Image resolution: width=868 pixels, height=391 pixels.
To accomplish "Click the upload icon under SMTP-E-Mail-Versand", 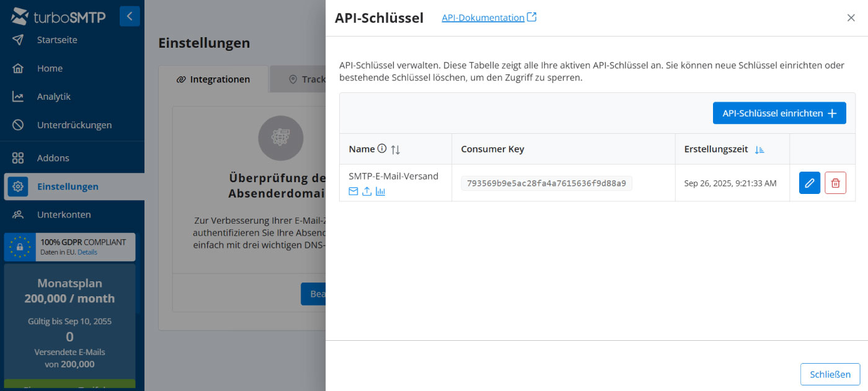I will [367, 191].
